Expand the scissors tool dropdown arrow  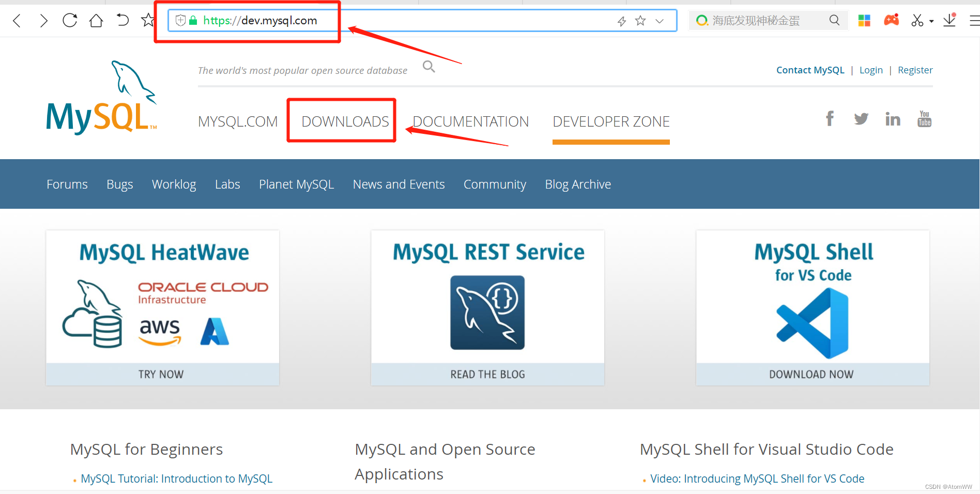(x=931, y=22)
